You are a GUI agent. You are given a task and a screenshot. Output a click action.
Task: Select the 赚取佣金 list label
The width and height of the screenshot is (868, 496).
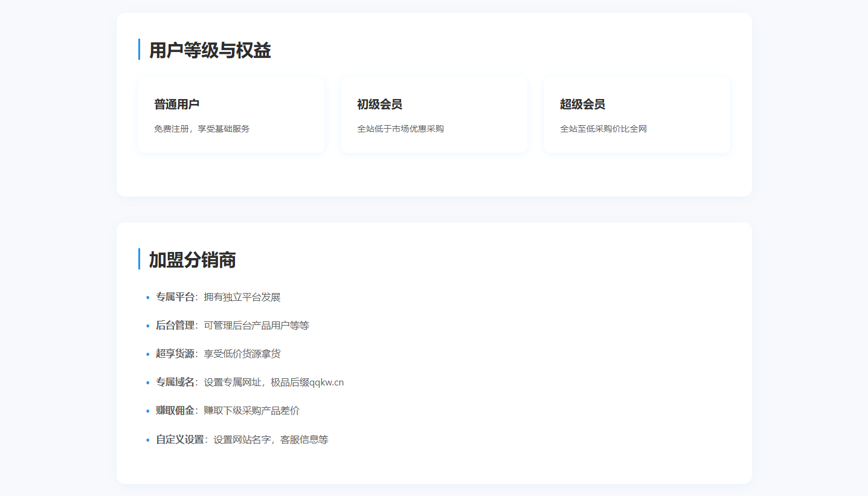175,411
